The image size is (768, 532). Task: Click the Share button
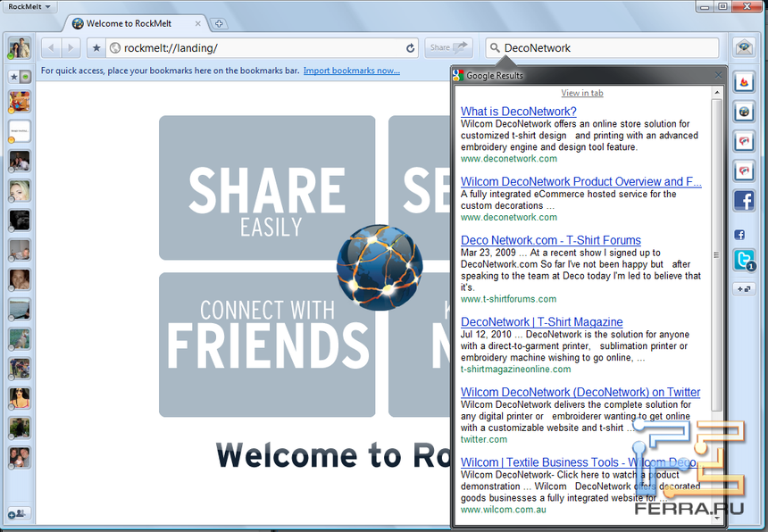448,48
